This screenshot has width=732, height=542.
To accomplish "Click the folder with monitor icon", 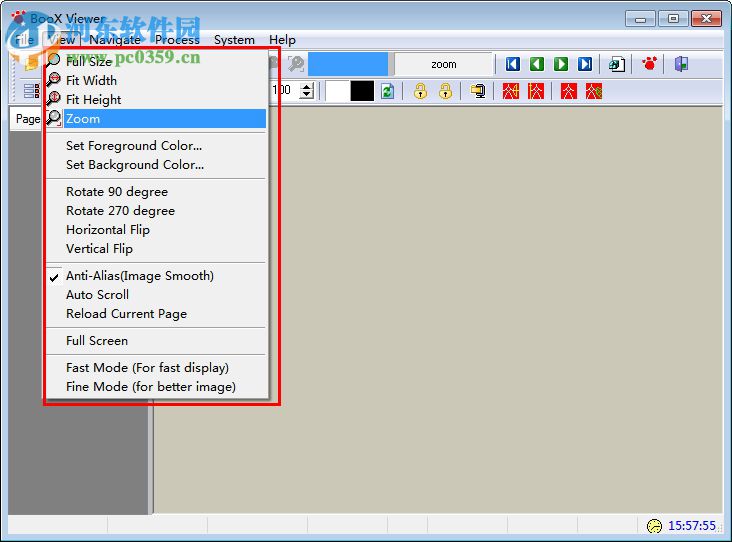I will coord(478,91).
